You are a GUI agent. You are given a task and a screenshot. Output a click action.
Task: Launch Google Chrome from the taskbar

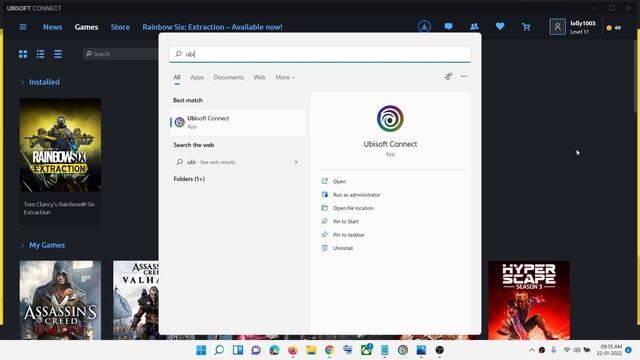point(329,350)
